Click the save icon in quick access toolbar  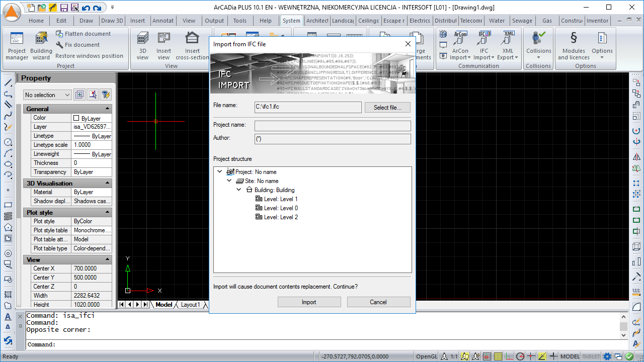pos(64,8)
